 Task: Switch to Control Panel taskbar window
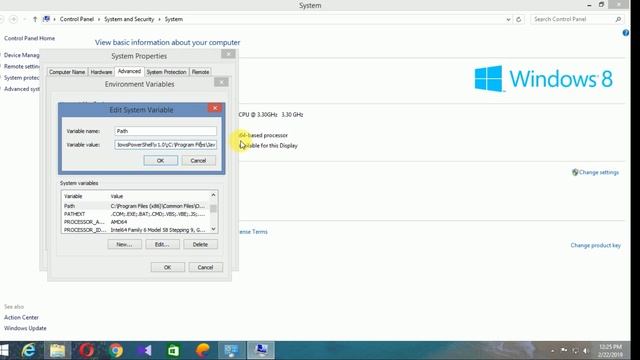coord(231,350)
